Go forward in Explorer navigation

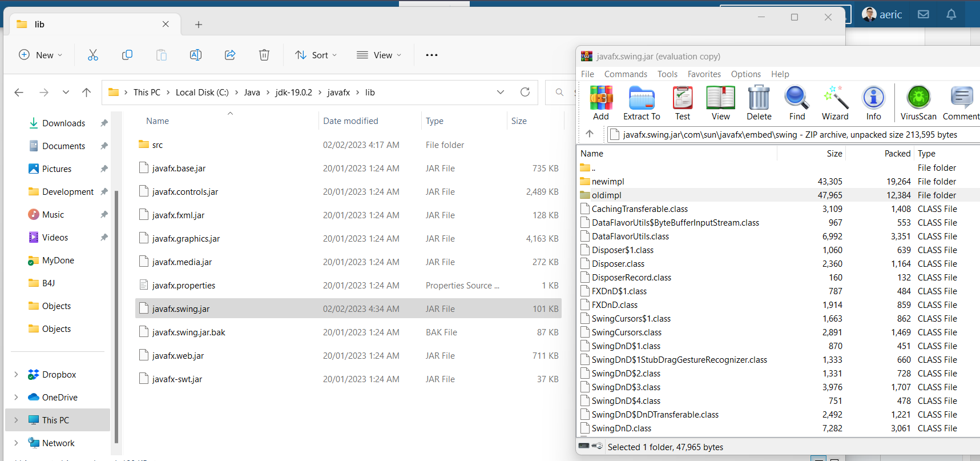(44, 92)
